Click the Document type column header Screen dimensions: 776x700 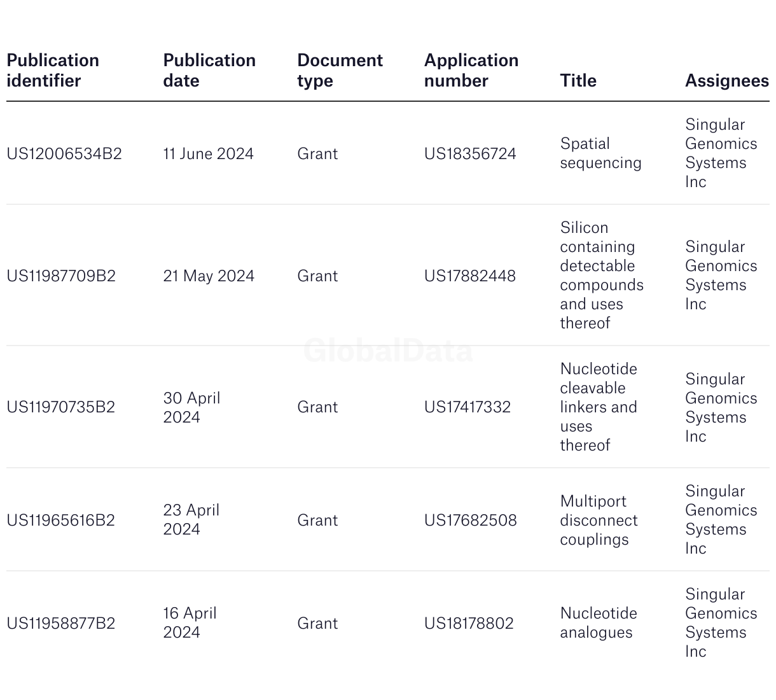click(x=340, y=71)
